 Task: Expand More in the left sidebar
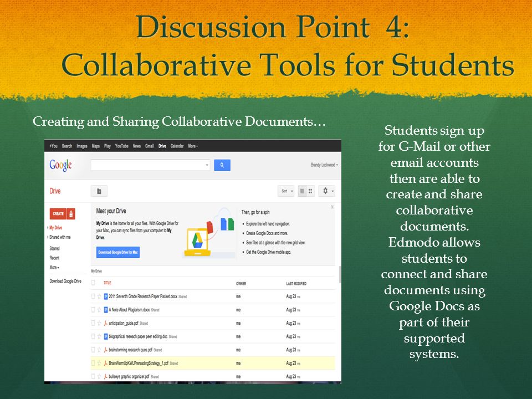(x=54, y=267)
